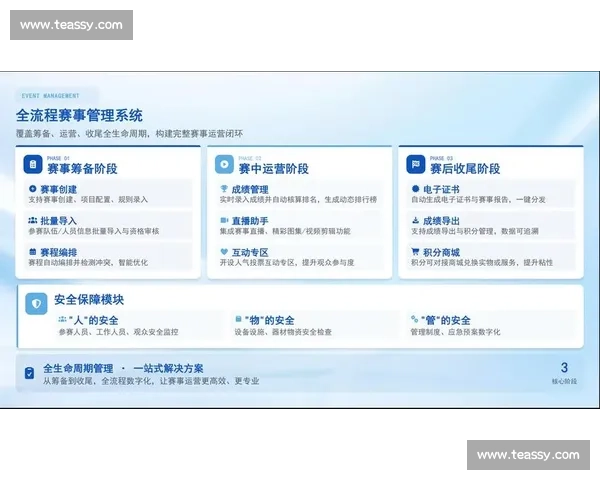Image resolution: width=600 pixels, height=480 pixels.
Task: Click the download icon next to 成绩导出
Action: coord(416,220)
